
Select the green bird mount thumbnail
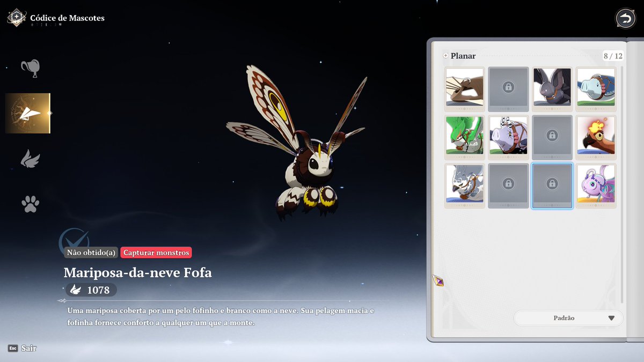[465, 137]
